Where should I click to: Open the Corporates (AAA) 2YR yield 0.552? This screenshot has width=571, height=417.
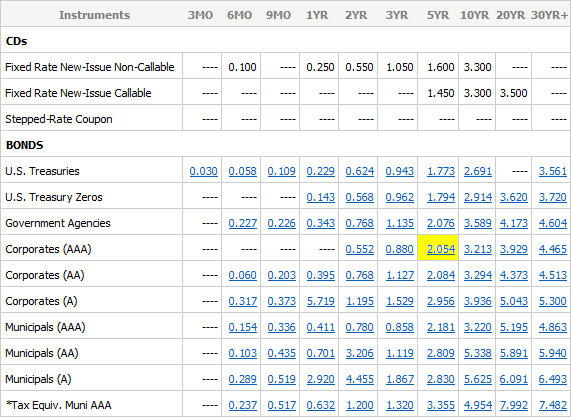click(359, 249)
